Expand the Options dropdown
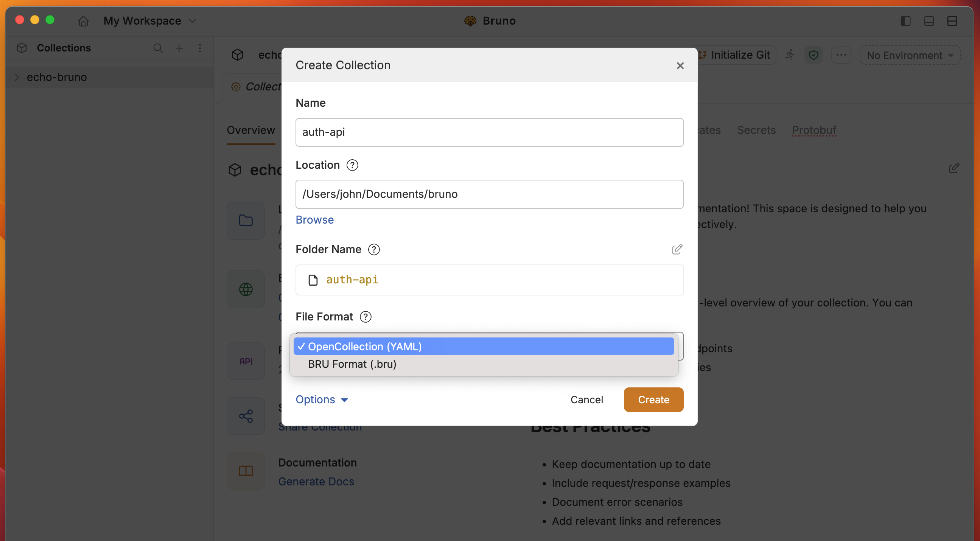The width and height of the screenshot is (980, 541). point(322,400)
